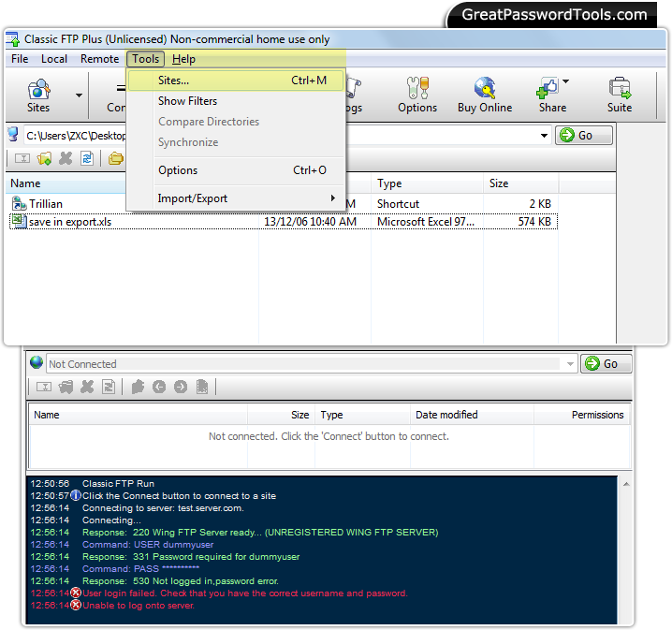Click the remote new folder icon
Screen dimensions: 672x630
pos(66,387)
